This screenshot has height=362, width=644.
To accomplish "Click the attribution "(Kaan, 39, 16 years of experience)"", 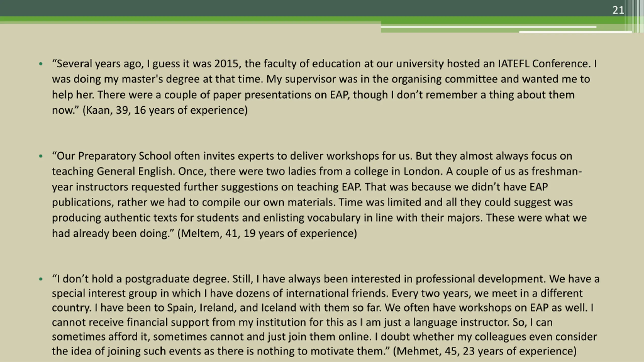I will click(165, 110).
